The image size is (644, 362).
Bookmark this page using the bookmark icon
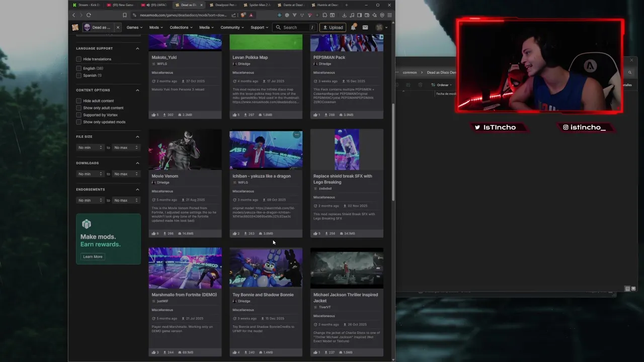click(125, 15)
